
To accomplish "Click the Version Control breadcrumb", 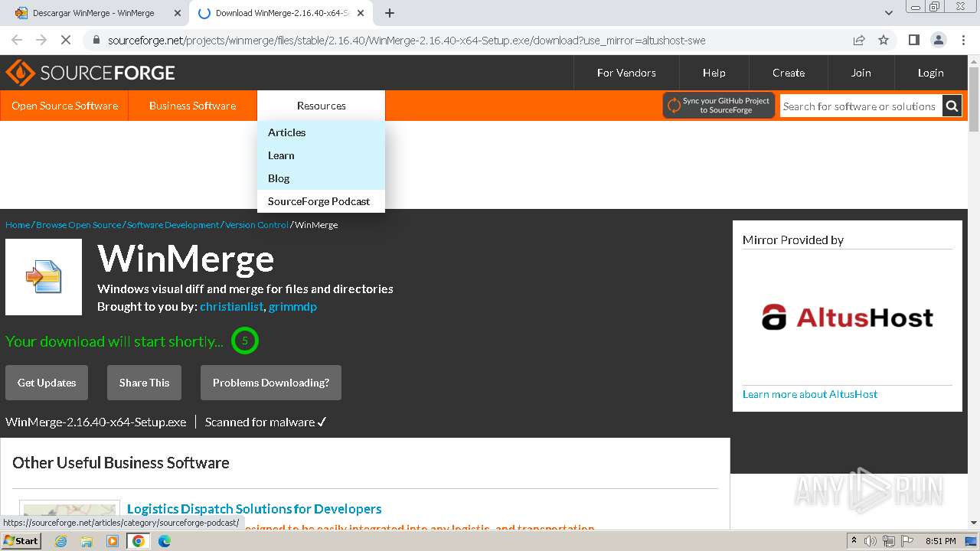I will tap(256, 224).
